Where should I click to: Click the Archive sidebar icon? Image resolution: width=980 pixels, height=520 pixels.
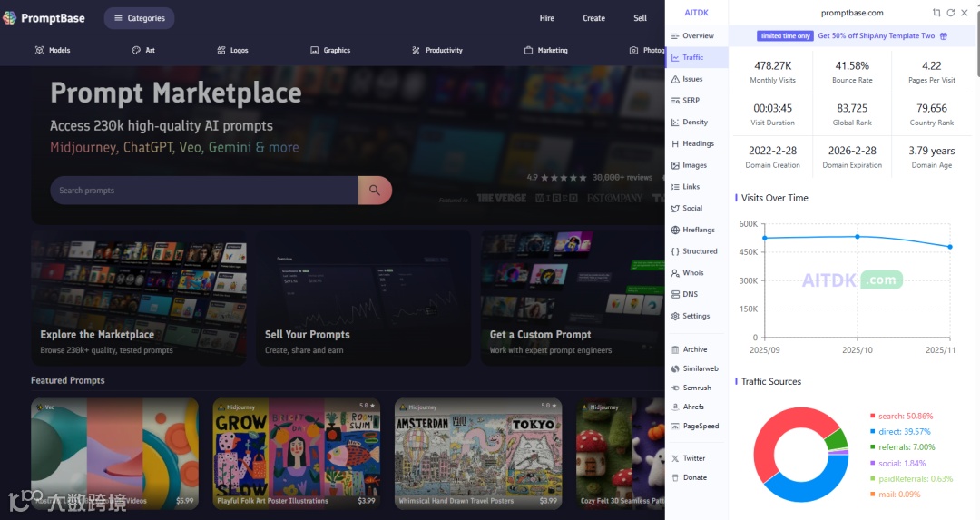(x=675, y=350)
